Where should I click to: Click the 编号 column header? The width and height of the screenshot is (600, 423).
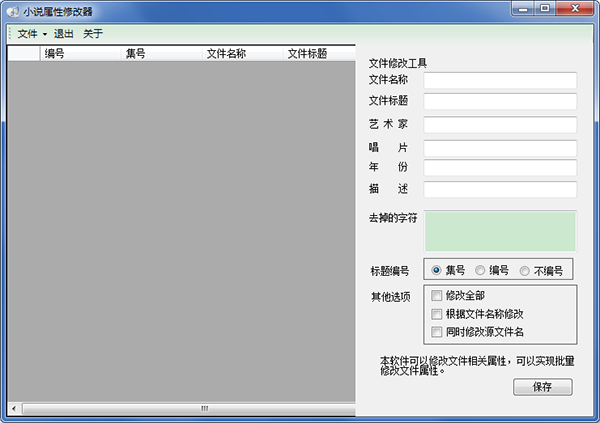(80, 54)
